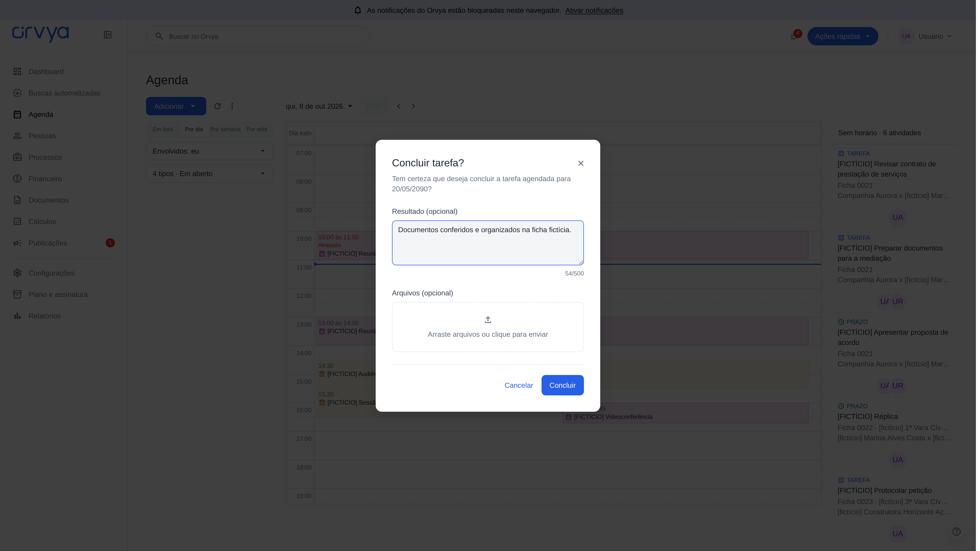Click the Agenda calendar icon

tap(17, 115)
